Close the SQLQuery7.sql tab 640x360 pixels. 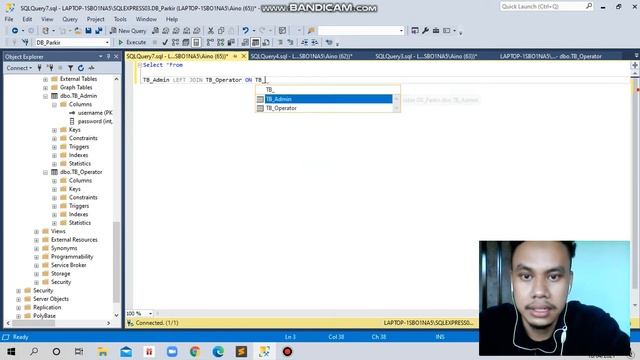pos(244,56)
